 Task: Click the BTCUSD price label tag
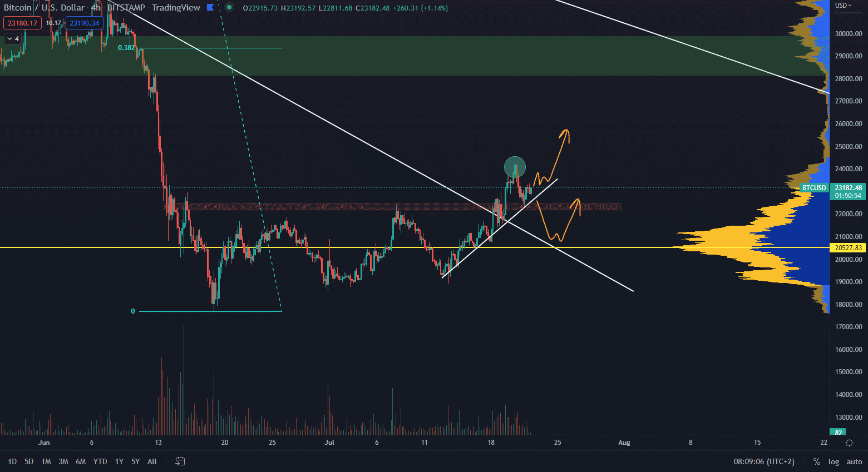coord(814,188)
